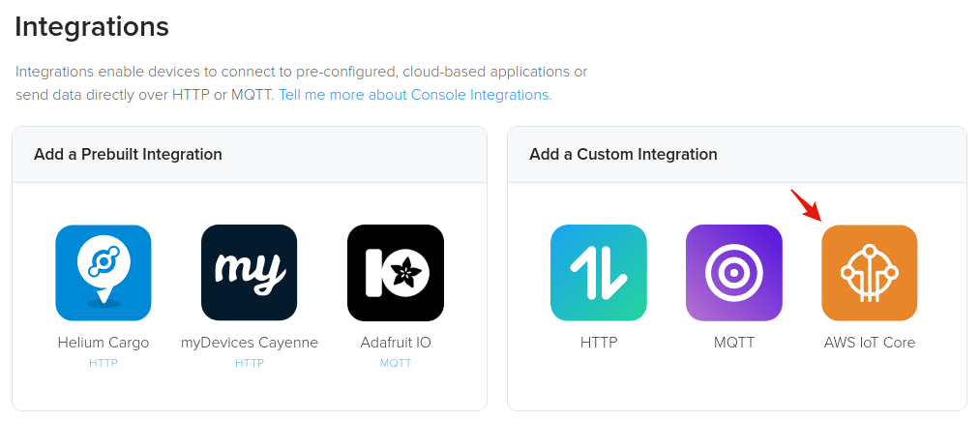Screen dimensions: 980x422
Task: Click the AWS IoT Core text label
Action: [x=869, y=343]
